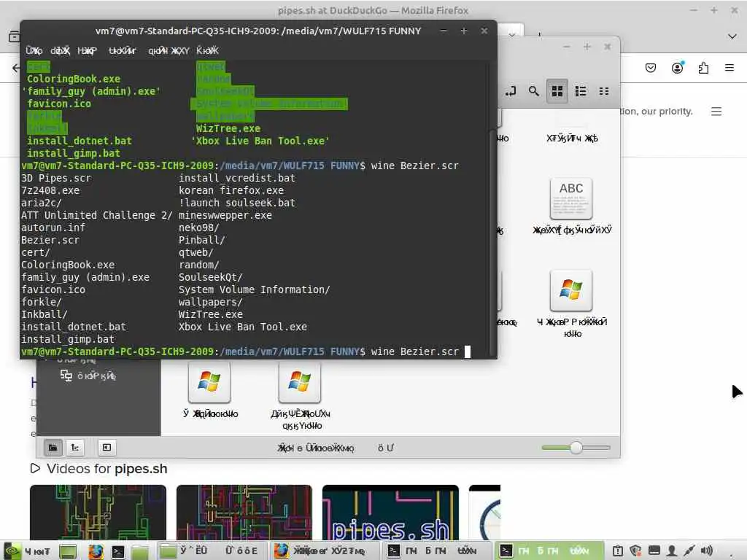Click 'Pinball/' in terminal output

[x=202, y=240]
